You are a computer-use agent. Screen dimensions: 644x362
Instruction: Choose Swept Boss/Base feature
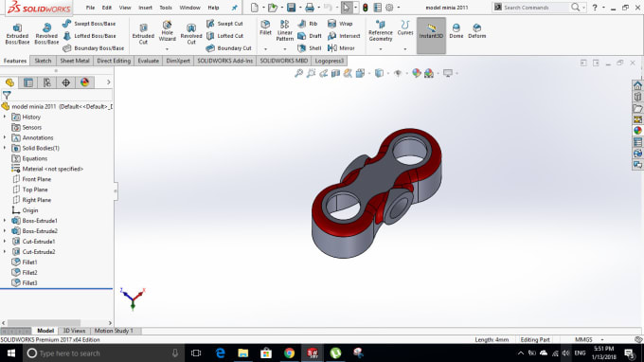pyautogui.click(x=90, y=24)
